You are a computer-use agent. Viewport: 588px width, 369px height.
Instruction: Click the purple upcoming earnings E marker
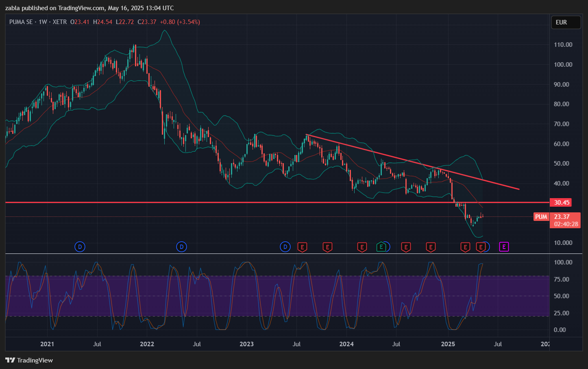504,247
